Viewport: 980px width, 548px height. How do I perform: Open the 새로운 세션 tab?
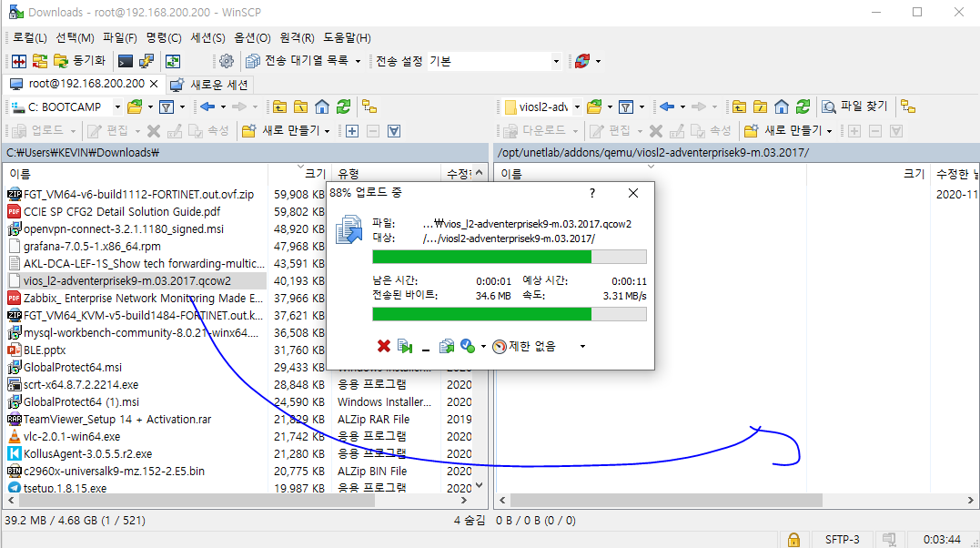tap(210, 85)
